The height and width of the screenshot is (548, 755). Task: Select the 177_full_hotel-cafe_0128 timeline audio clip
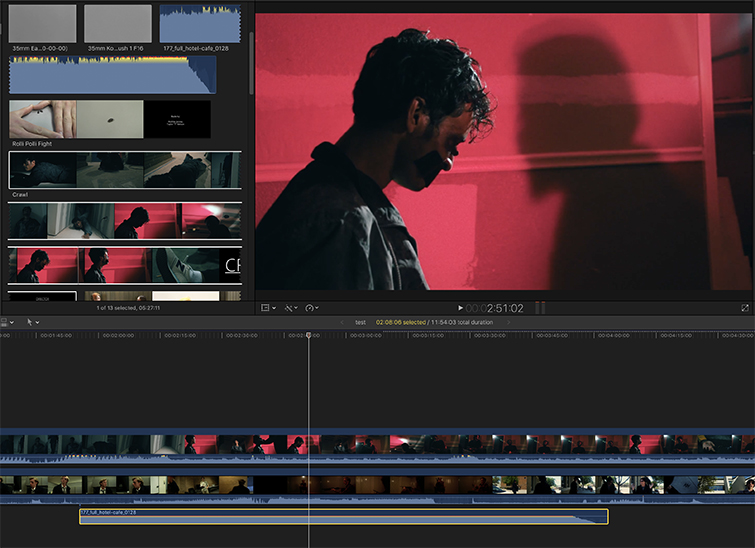tap(343, 517)
